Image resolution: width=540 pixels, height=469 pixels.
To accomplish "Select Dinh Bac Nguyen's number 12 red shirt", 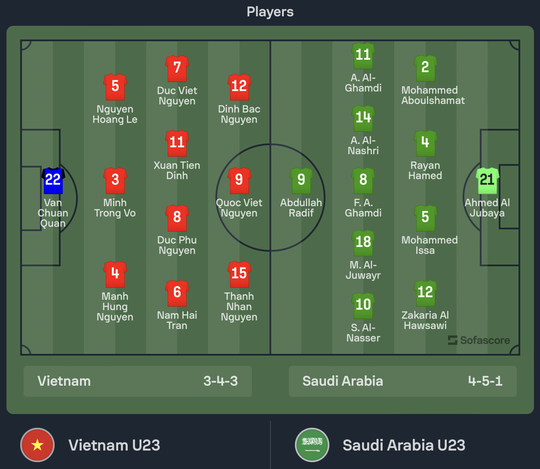I will pyautogui.click(x=239, y=87).
